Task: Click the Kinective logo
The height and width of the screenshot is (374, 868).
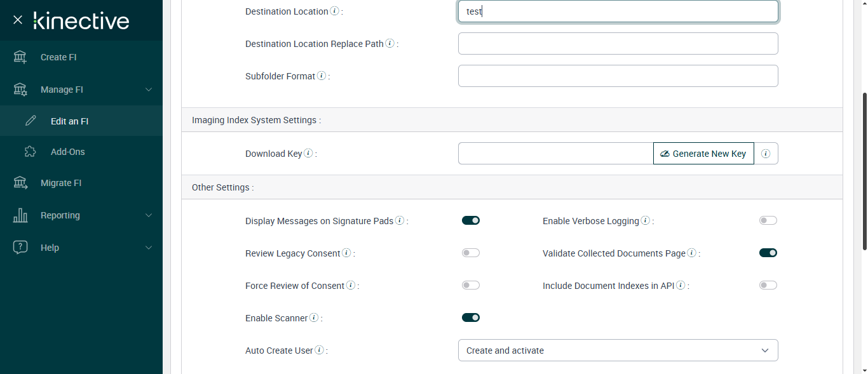Action: (81, 20)
